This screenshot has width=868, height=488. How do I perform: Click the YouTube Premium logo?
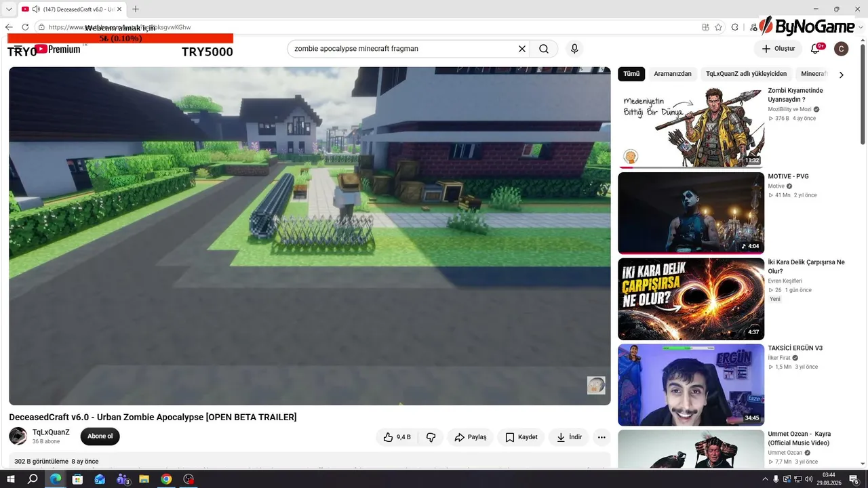click(57, 49)
